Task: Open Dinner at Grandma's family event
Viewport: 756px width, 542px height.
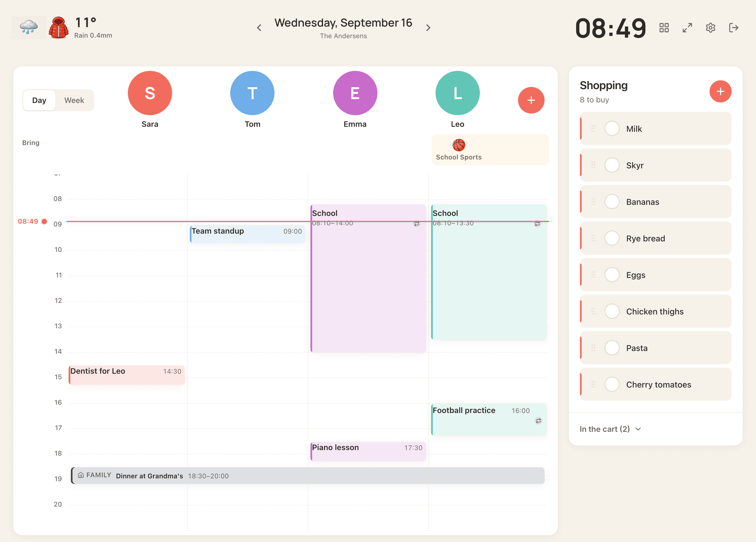Action: [x=308, y=476]
